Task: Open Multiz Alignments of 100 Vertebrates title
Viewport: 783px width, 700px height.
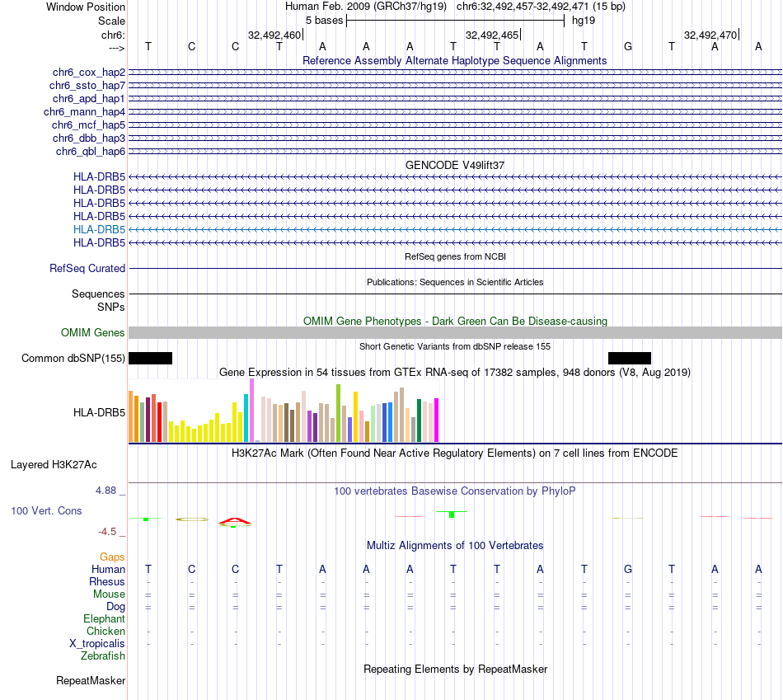Action: [455, 546]
